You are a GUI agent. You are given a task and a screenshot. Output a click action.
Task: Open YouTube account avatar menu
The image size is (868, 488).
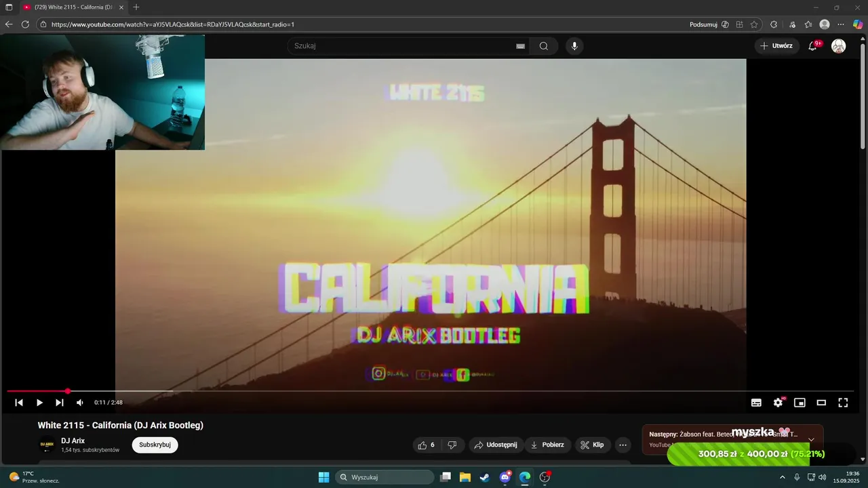839,46
